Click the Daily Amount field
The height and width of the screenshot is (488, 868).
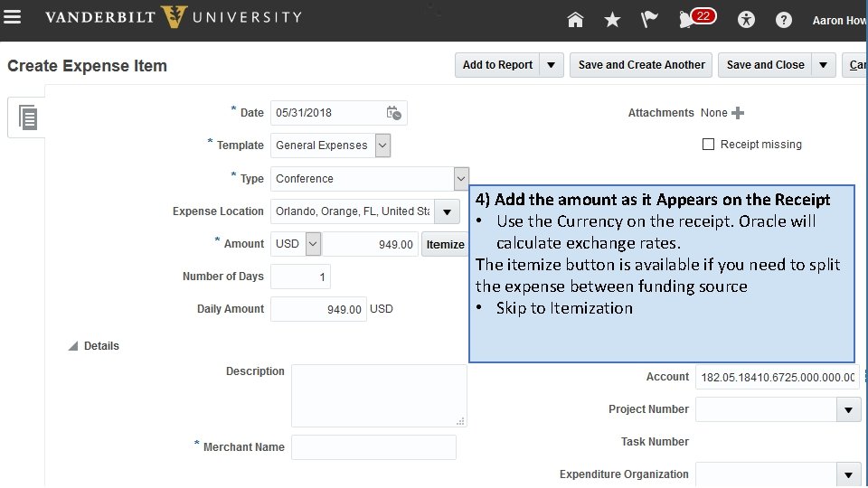[x=318, y=309]
